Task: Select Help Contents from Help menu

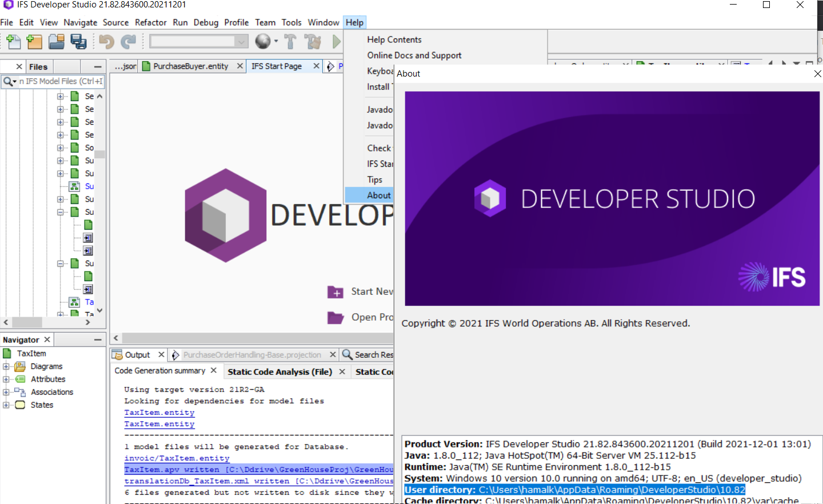Action: tap(394, 39)
